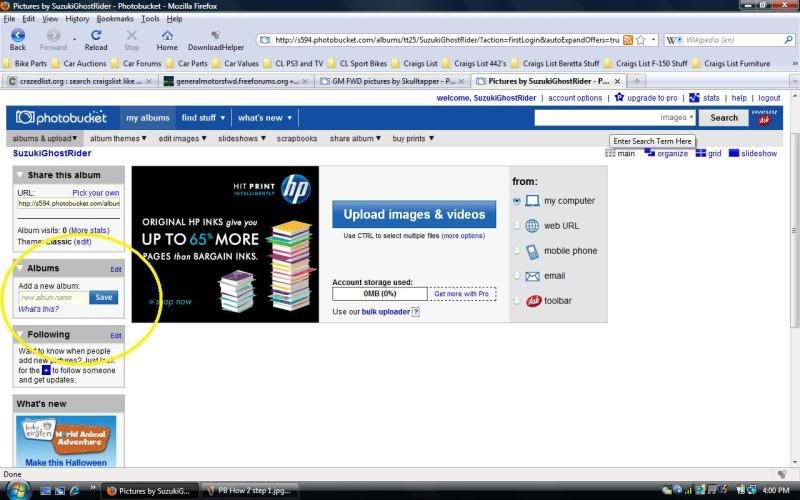Click the album URL text field

(68, 204)
